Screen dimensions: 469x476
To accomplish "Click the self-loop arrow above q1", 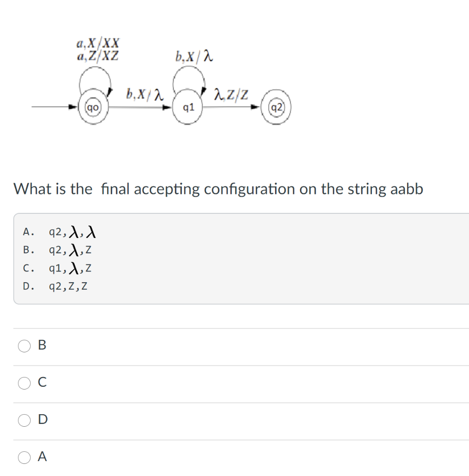I will click(188, 77).
